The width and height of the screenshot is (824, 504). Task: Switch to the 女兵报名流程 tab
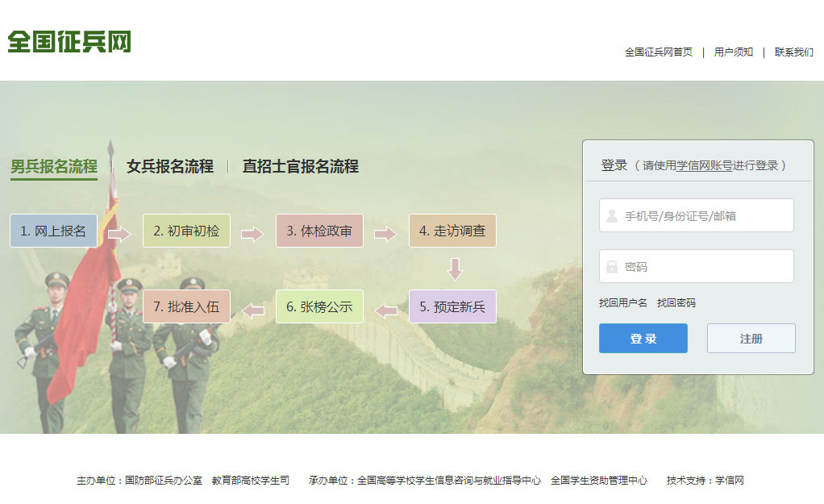pos(170,165)
